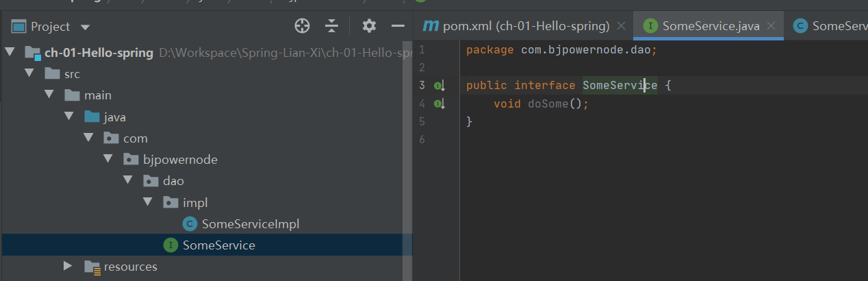Click the implementation gutter icon on line 3
Viewport: 868px width, 281px height.
pos(439,86)
